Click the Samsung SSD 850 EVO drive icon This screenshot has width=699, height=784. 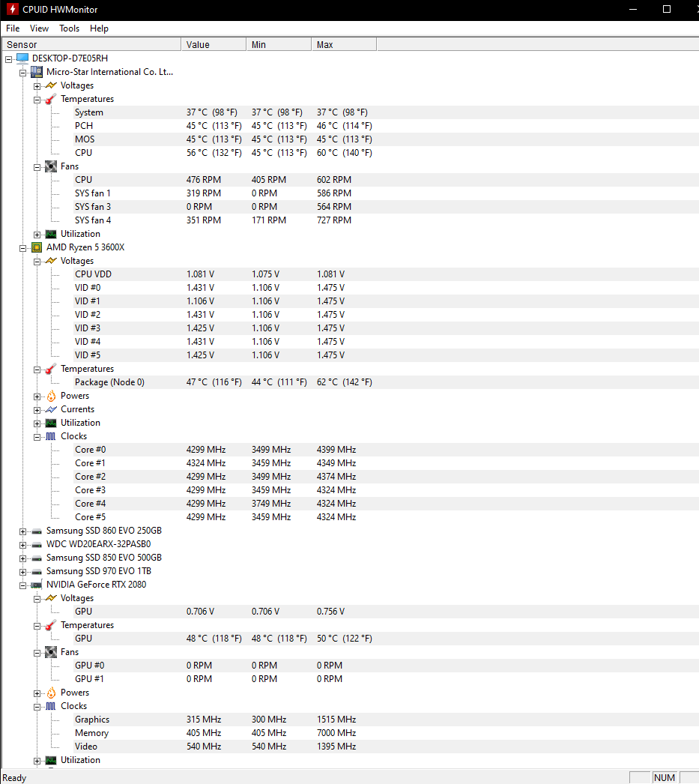point(37,558)
